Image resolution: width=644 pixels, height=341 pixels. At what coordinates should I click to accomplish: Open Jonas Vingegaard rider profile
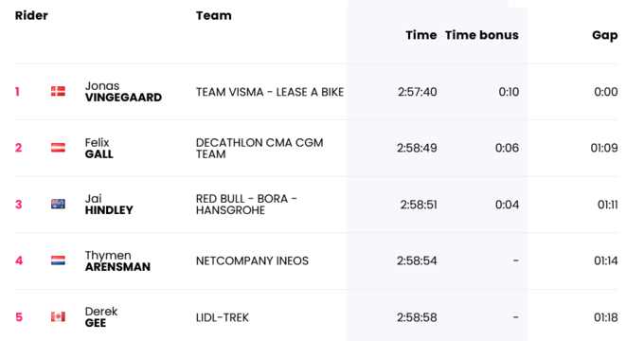click(x=123, y=92)
